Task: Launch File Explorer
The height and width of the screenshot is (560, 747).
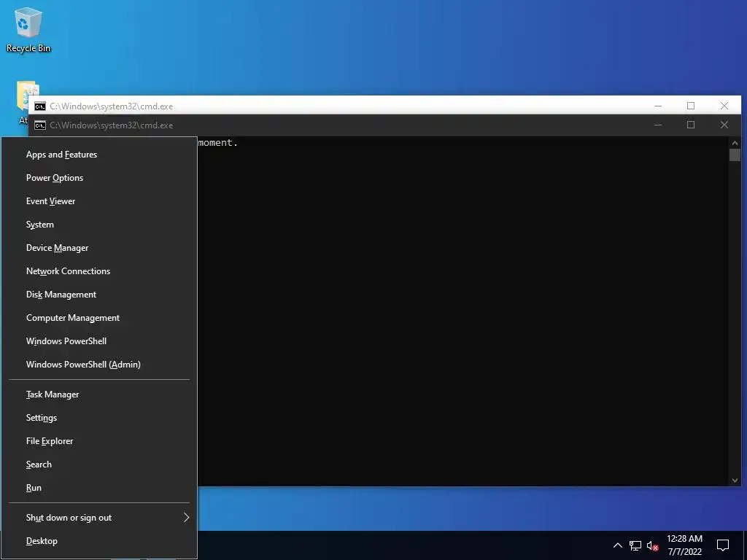Action: (x=99, y=441)
